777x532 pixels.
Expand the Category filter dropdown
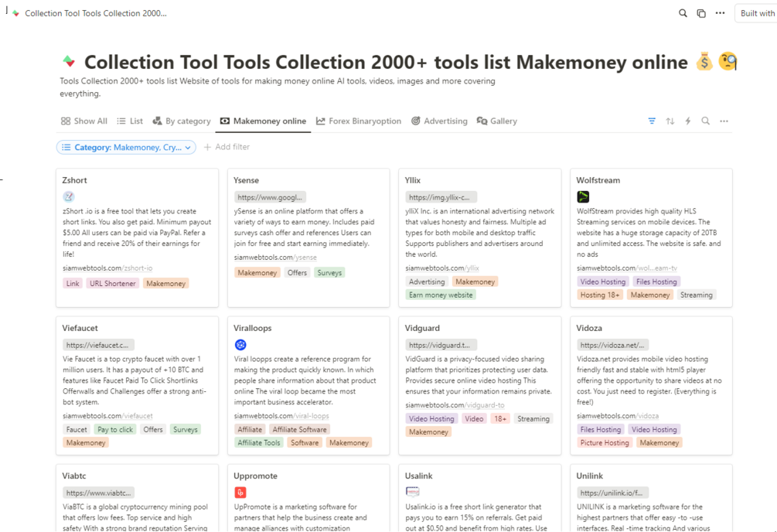point(126,147)
